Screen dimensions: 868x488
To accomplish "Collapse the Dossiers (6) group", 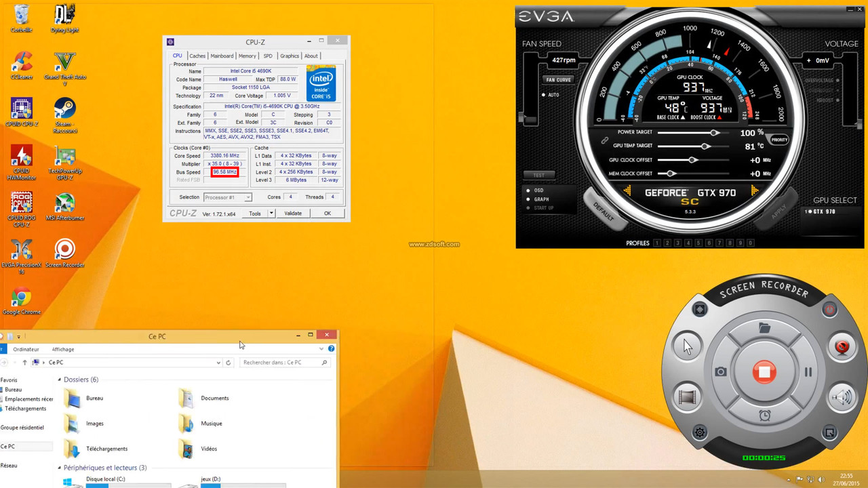I will click(x=60, y=380).
